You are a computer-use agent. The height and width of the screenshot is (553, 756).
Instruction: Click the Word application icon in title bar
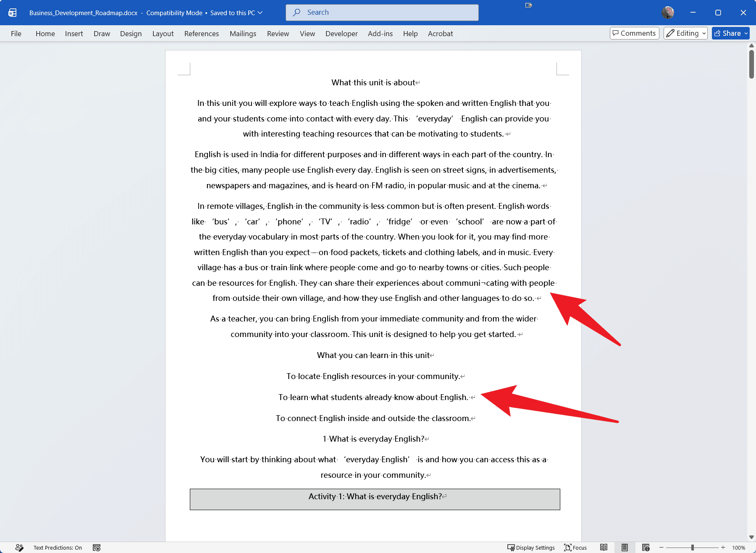click(x=13, y=13)
